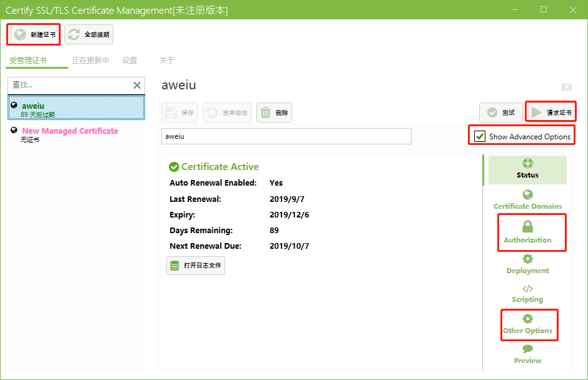Click the certificate name field containing aweiu
The height and width of the screenshot is (380, 588).
click(x=286, y=136)
